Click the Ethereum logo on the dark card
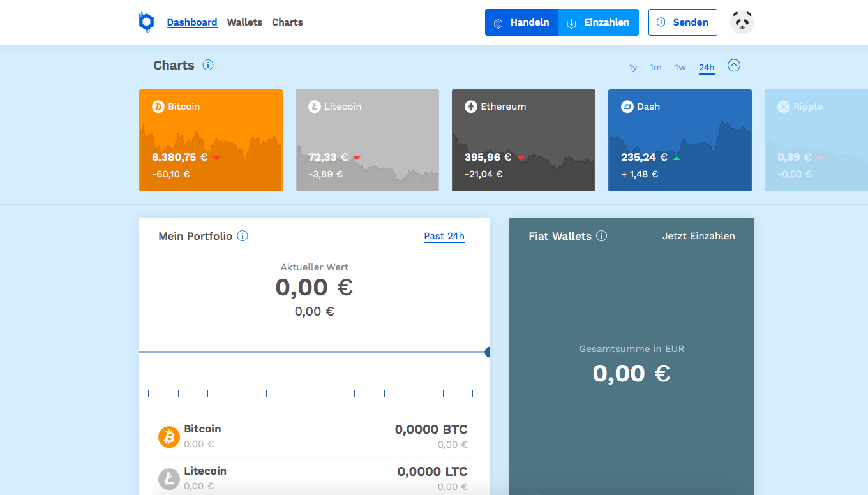Screen dimensions: 868x495 pyautogui.click(x=471, y=107)
